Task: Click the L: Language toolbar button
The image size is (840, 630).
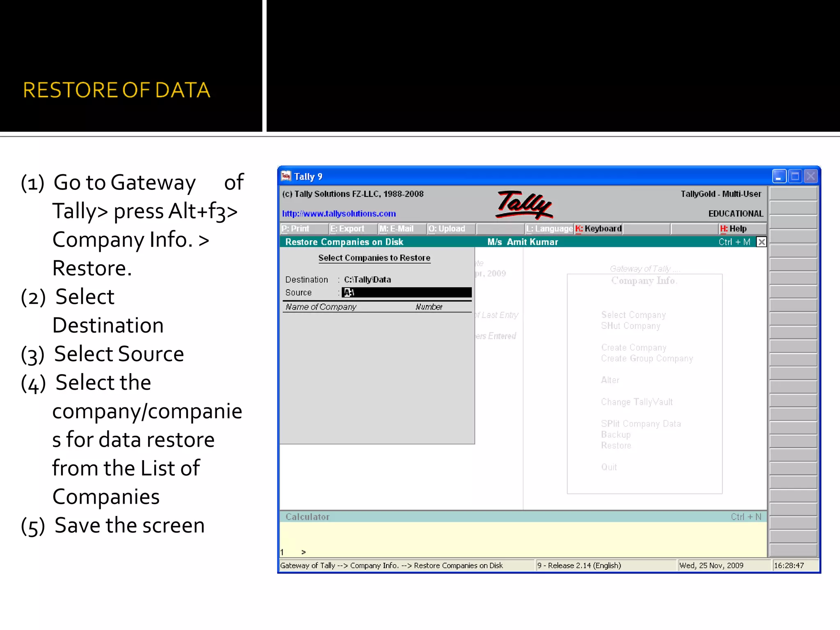Action: point(549,229)
